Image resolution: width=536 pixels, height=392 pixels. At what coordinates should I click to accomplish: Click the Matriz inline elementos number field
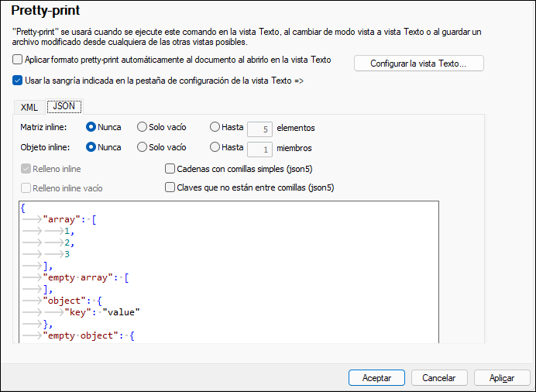pos(259,128)
